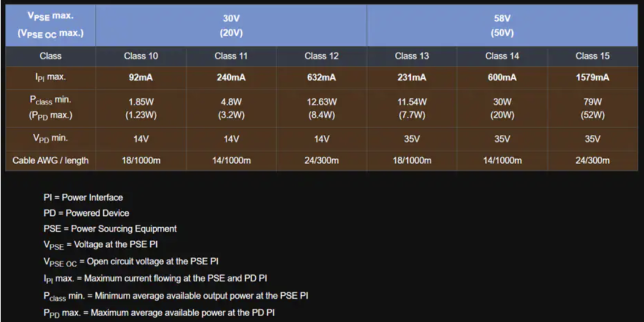
Task: Select the 'PSE = Power Sourcing Equipment' legend text
Action: click(x=110, y=228)
